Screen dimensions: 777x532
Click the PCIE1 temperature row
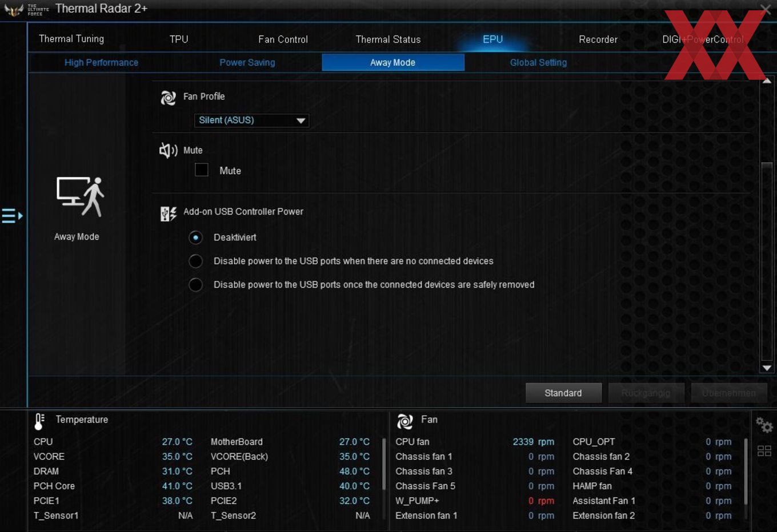(x=113, y=501)
